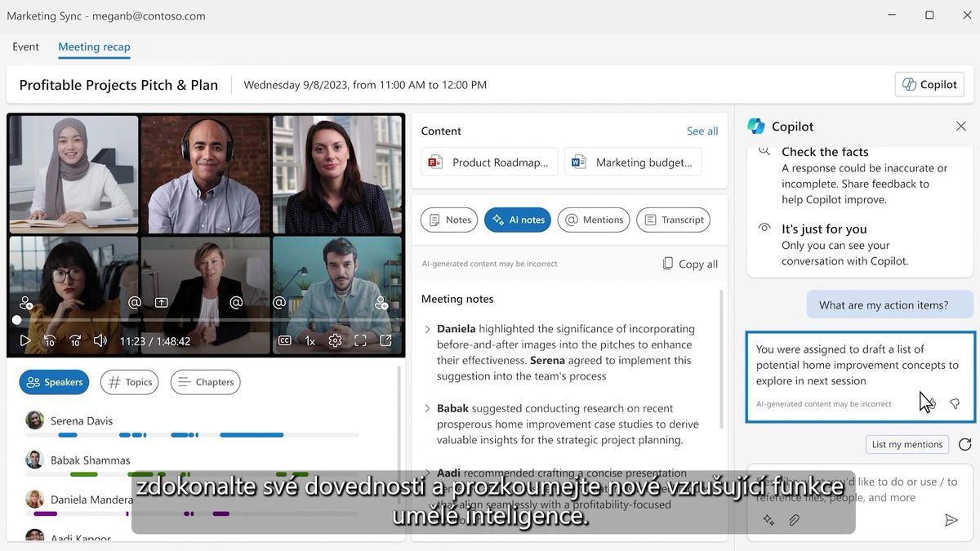Jump to Serena Davis's blue speaking segment
The height and width of the screenshot is (551, 980).
pos(252,435)
